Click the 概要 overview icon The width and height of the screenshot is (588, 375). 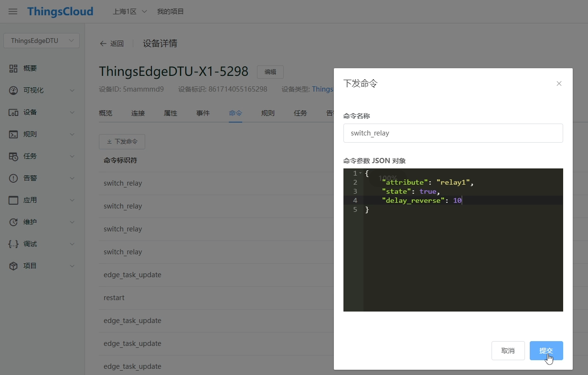pos(13,68)
